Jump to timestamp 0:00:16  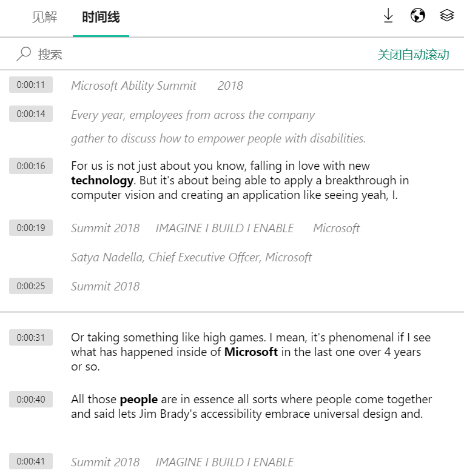31,166
